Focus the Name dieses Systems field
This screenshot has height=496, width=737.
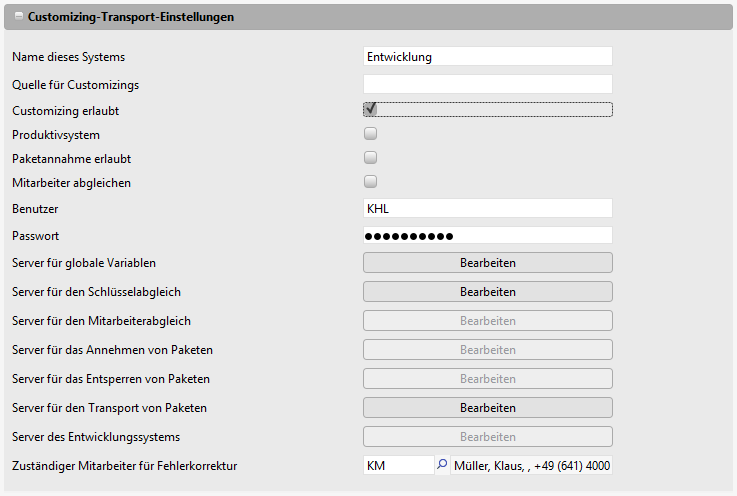click(487, 57)
